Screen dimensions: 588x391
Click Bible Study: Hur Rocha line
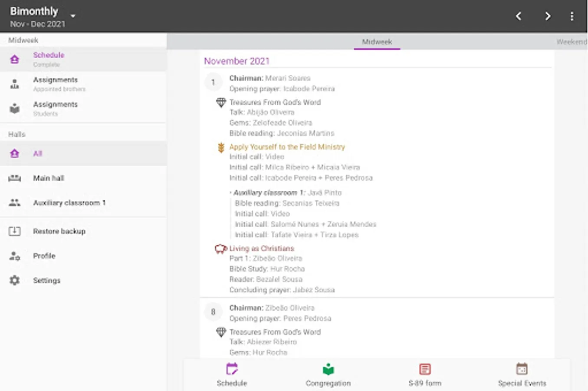(x=267, y=269)
